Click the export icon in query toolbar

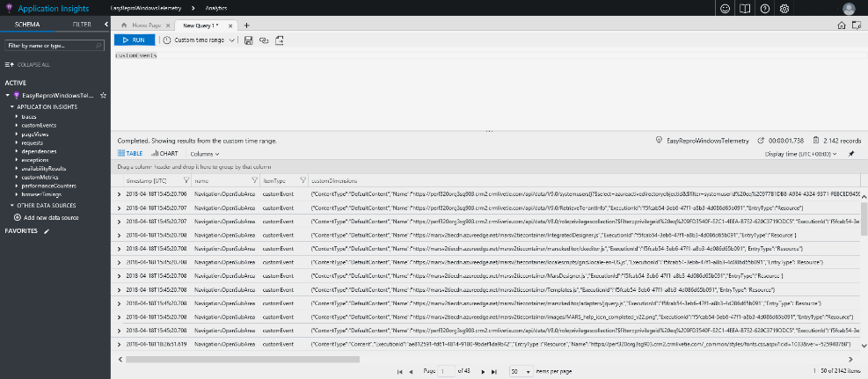click(x=279, y=40)
